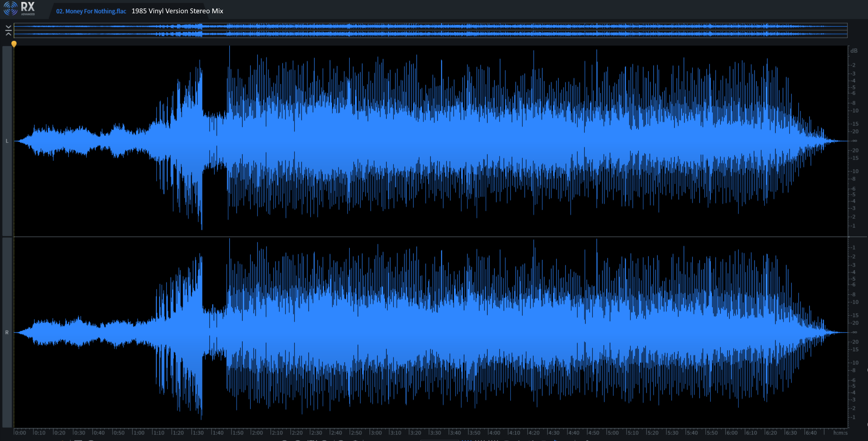Click the 2:00 mark on time ruler
This screenshot has height=441, width=868.
(257, 433)
